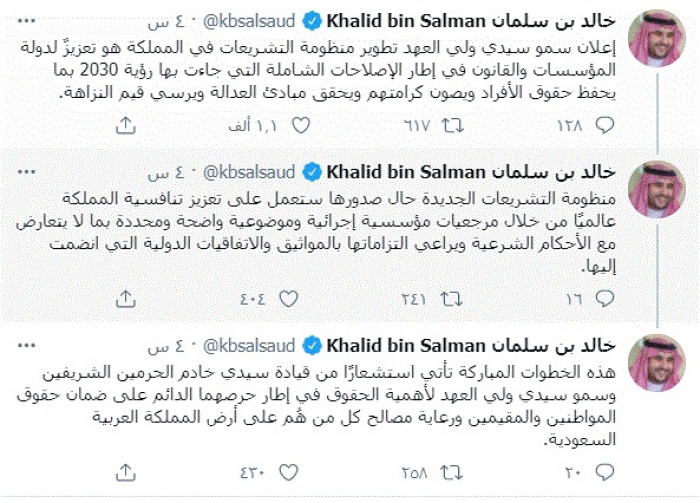Open the timestamp on the third tweet
The height and width of the screenshot is (503, 700).
click(177, 345)
